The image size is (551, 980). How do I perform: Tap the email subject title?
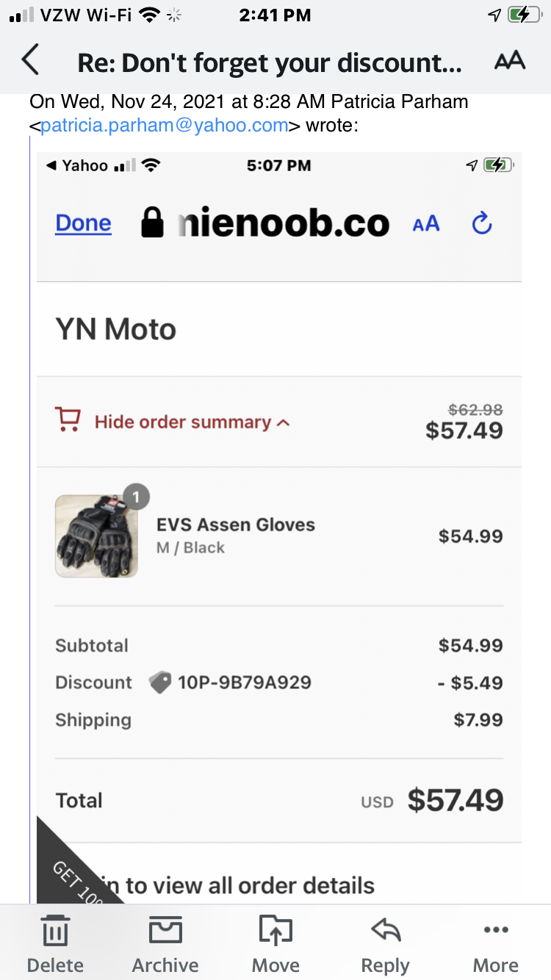point(270,63)
